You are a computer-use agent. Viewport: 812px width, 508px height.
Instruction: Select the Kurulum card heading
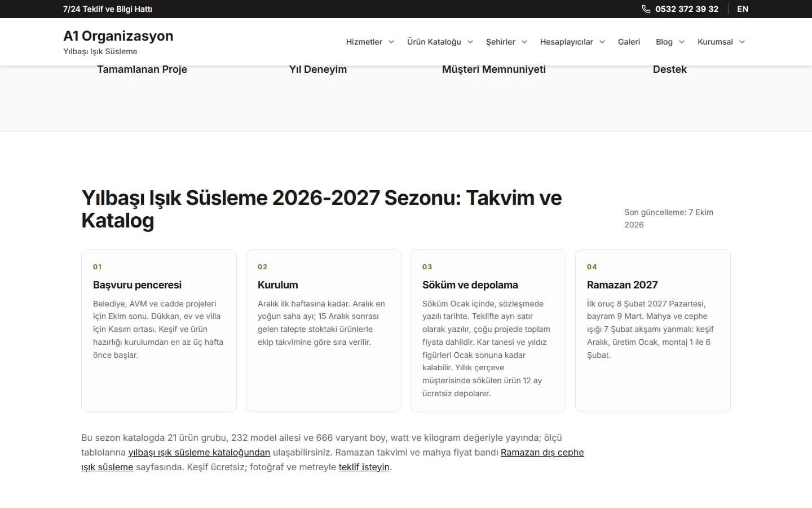tap(278, 285)
